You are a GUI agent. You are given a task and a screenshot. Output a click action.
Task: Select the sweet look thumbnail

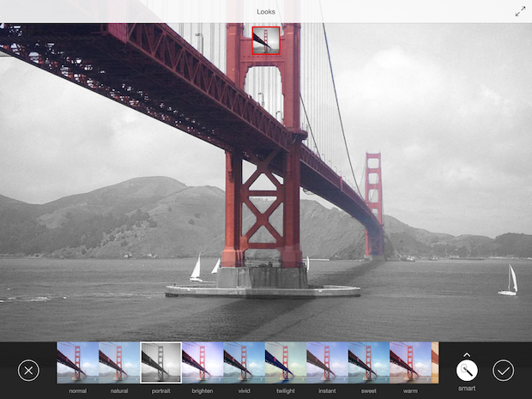(369, 362)
